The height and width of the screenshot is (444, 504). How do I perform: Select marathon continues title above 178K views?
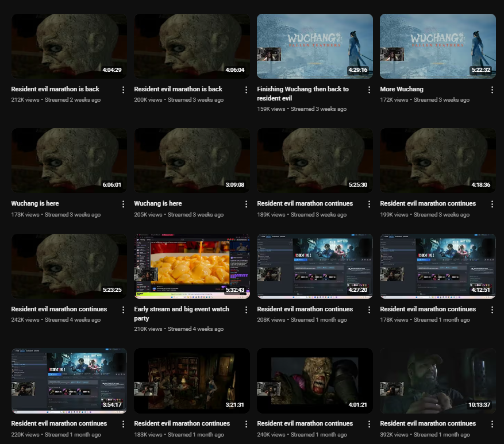tap(428, 309)
